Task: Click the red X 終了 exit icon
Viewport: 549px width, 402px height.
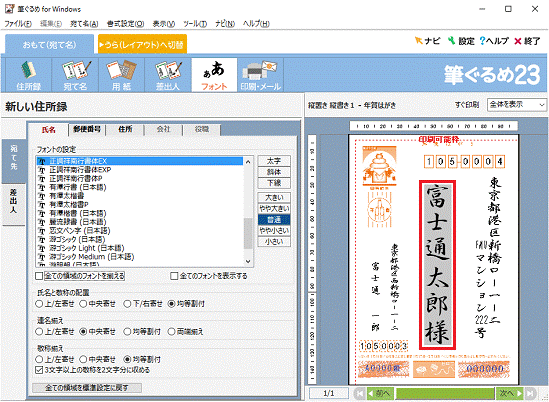Action: click(527, 41)
